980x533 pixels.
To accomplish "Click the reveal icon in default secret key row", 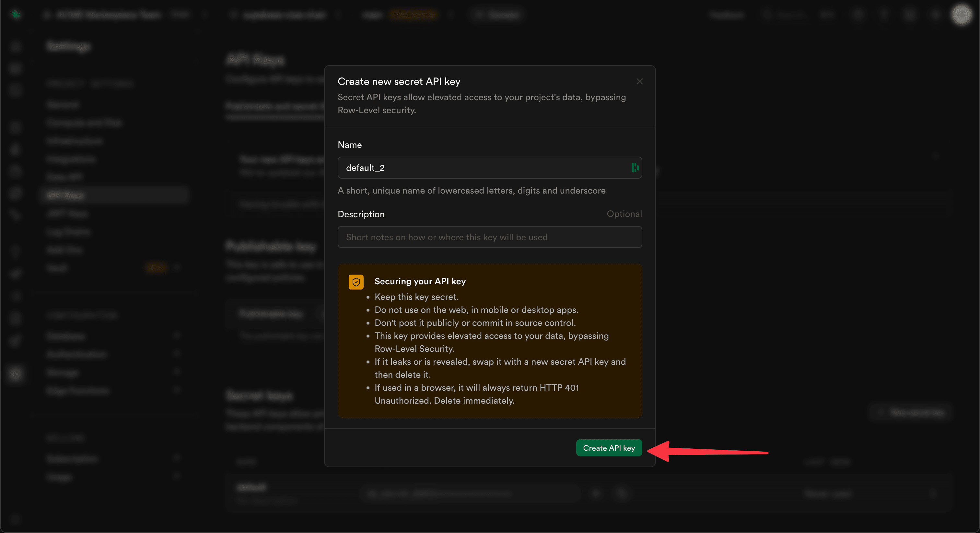I will 596,494.
